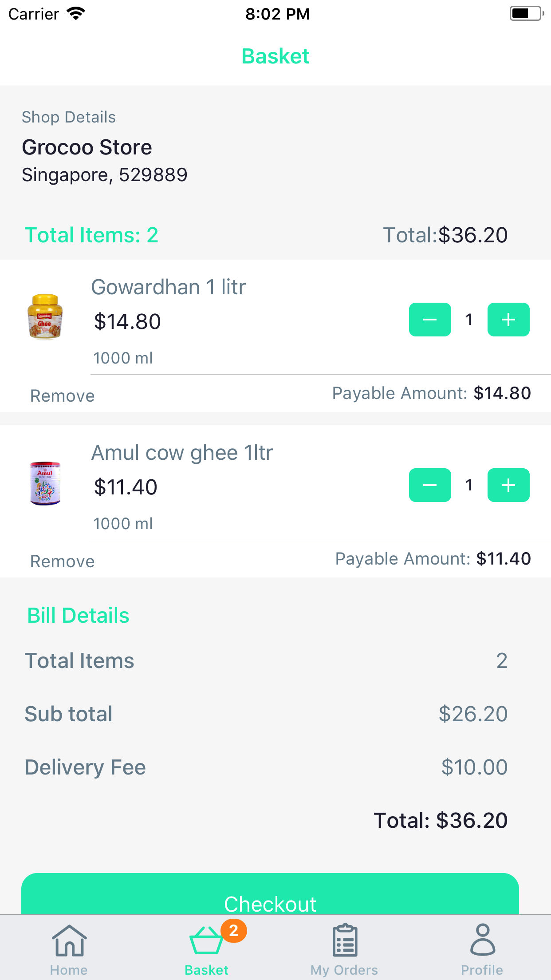
Task: Tap the Amul ghee tin image
Action: [x=45, y=483]
